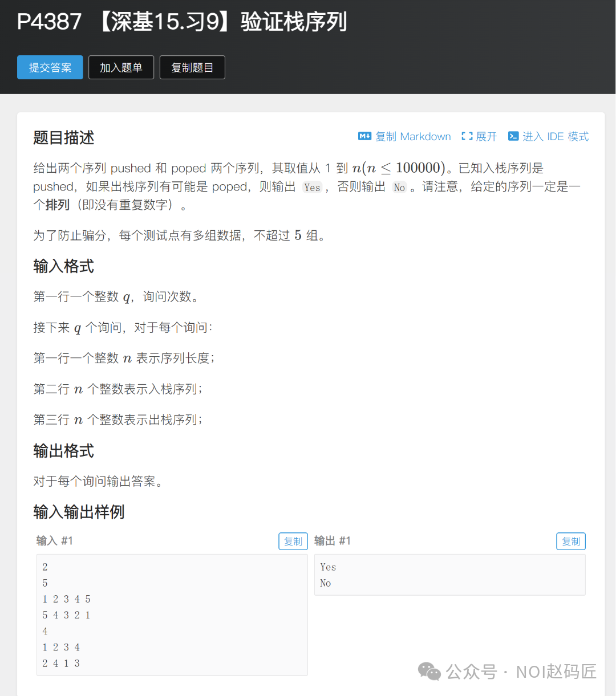Screen dimensions: 616x696
Task: Click the Markdown icon beside 复制 Markdown
Action: pyautogui.click(x=364, y=136)
